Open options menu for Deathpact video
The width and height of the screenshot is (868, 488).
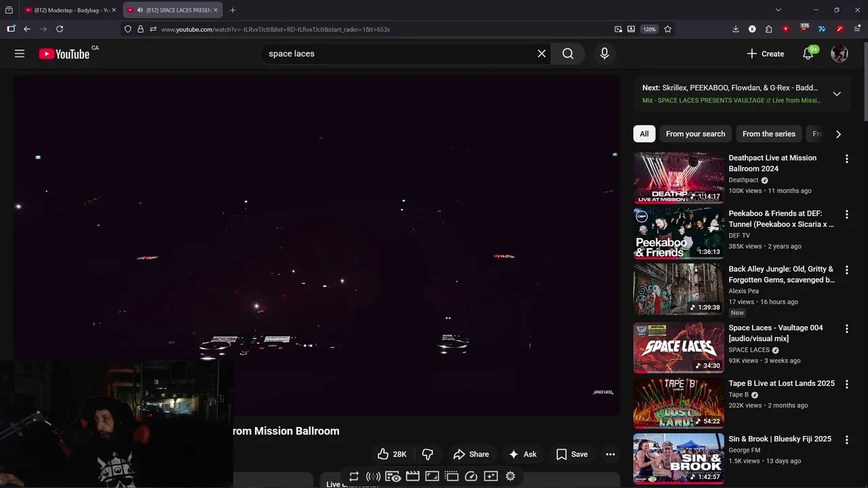pos(846,159)
